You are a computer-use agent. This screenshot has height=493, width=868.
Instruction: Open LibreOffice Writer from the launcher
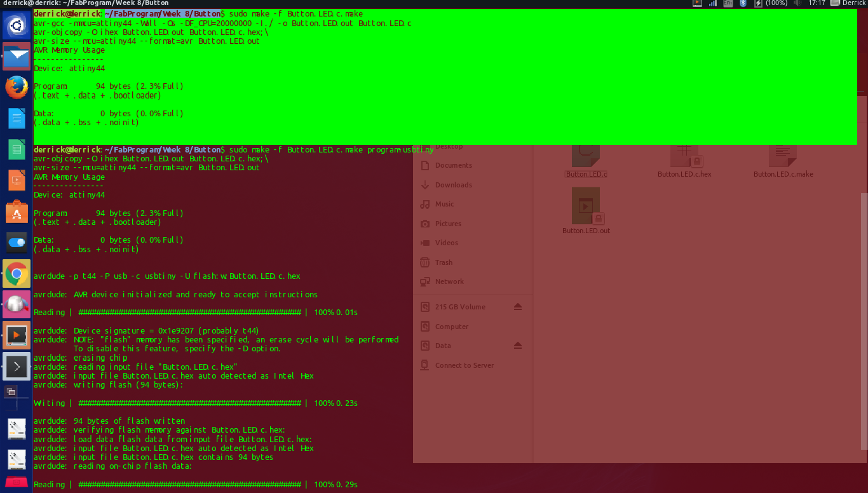click(17, 118)
